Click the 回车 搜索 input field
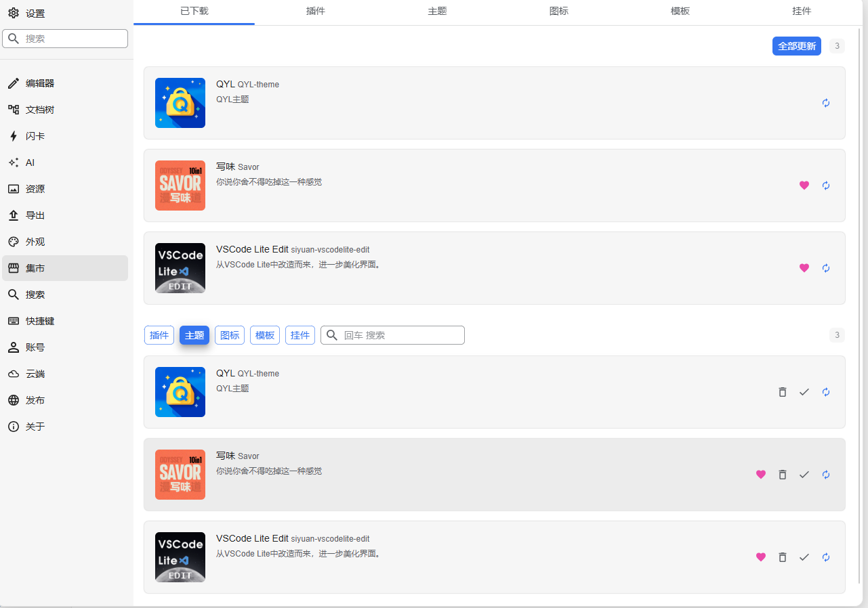The width and height of the screenshot is (868, 608). click(x=392, y=335)
